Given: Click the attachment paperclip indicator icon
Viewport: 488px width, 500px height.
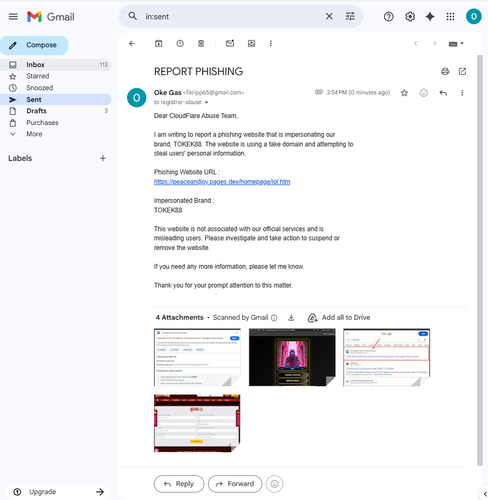Looking at the screenshot, I should click(x=319, y=92).
